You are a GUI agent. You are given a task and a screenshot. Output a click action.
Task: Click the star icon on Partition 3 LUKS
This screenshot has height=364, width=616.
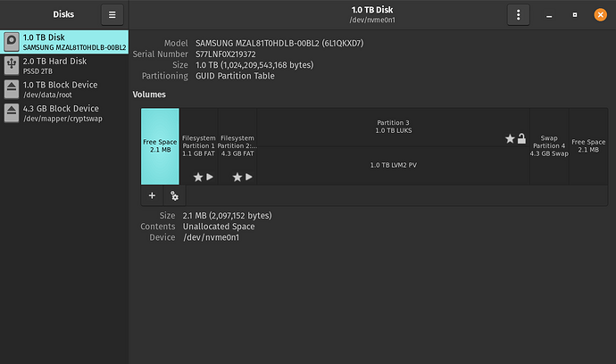[x=510, y=138]
